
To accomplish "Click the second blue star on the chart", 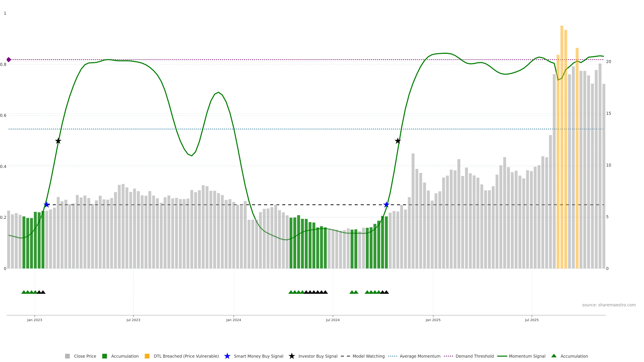I will [386, 205].
